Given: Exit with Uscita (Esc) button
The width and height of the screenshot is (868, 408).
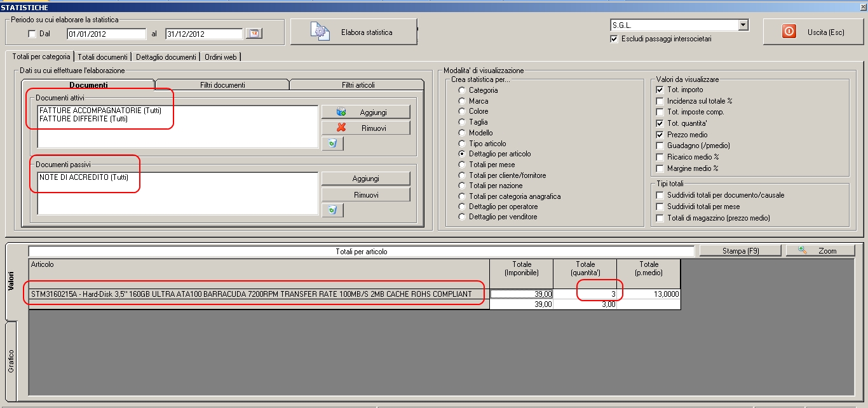Looking at the screenshot, I should click(x=813, y=32).
